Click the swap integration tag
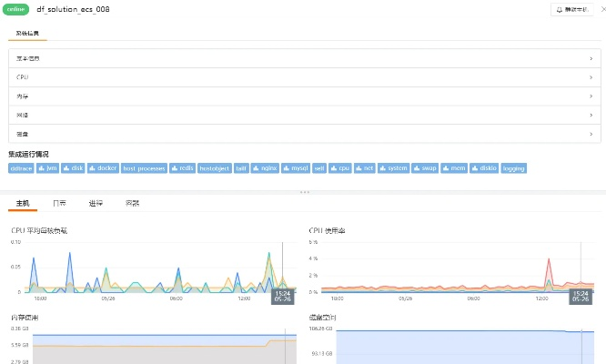Screen dimensions: 606x364 pyautogui.click(x=425, y=168)
